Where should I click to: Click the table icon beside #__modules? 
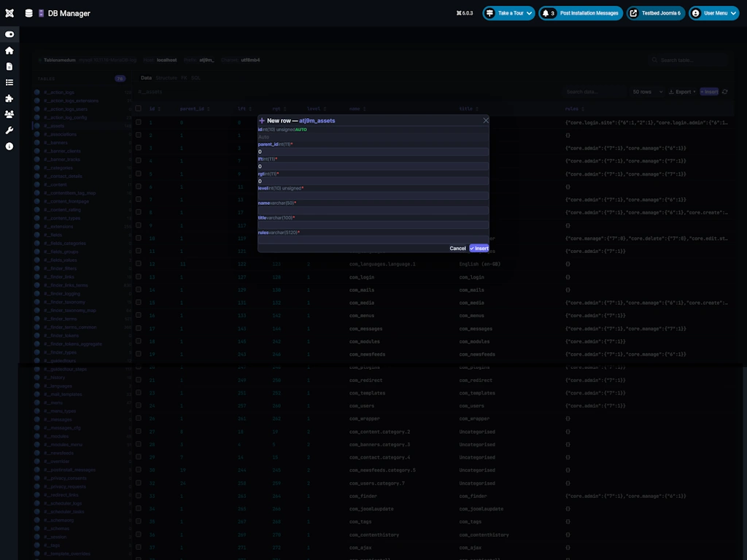tap(37, 436)
